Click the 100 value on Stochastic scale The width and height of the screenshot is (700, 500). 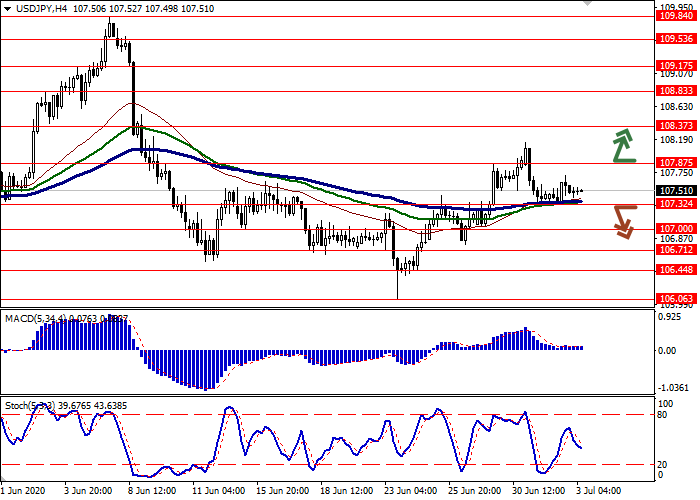(x=666, y=404)
